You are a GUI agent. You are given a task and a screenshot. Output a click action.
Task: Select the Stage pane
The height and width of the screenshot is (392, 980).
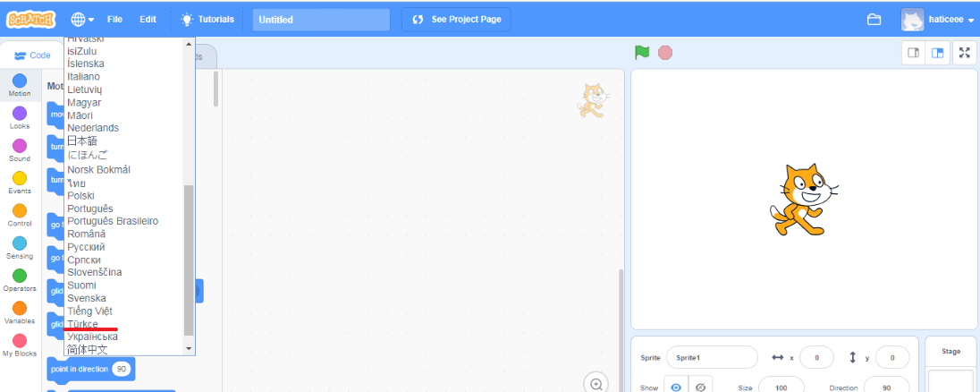point(950,364)
